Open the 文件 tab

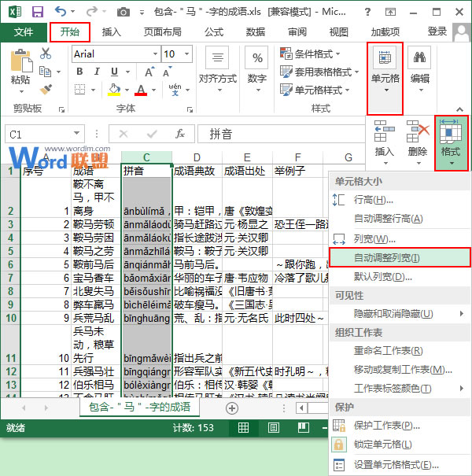coord(24,31)
